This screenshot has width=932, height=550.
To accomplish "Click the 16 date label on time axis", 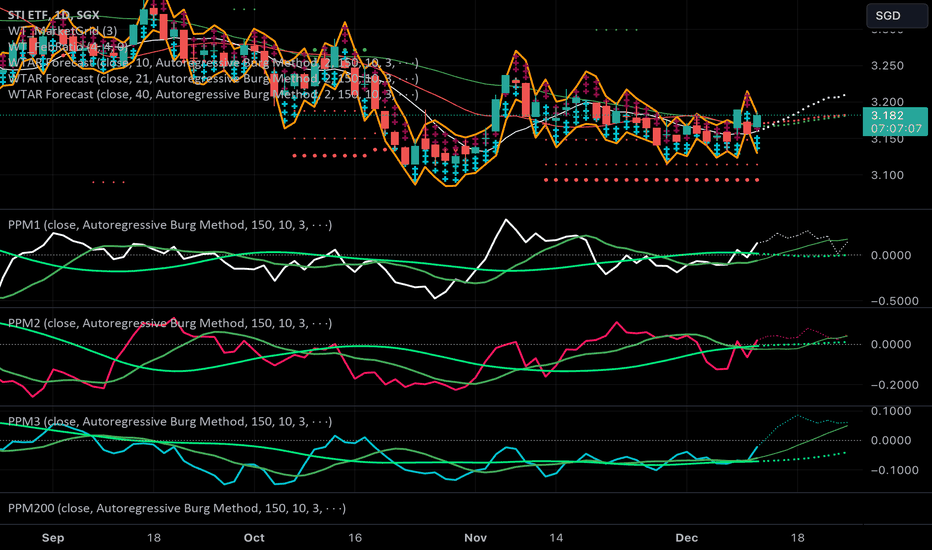I will tap(355, 538).
